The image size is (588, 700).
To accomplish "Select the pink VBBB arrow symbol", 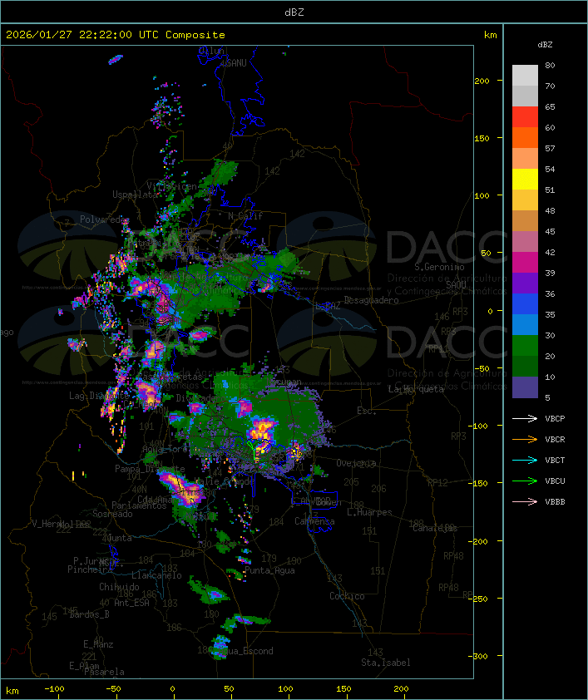I will tap(525, 501).
